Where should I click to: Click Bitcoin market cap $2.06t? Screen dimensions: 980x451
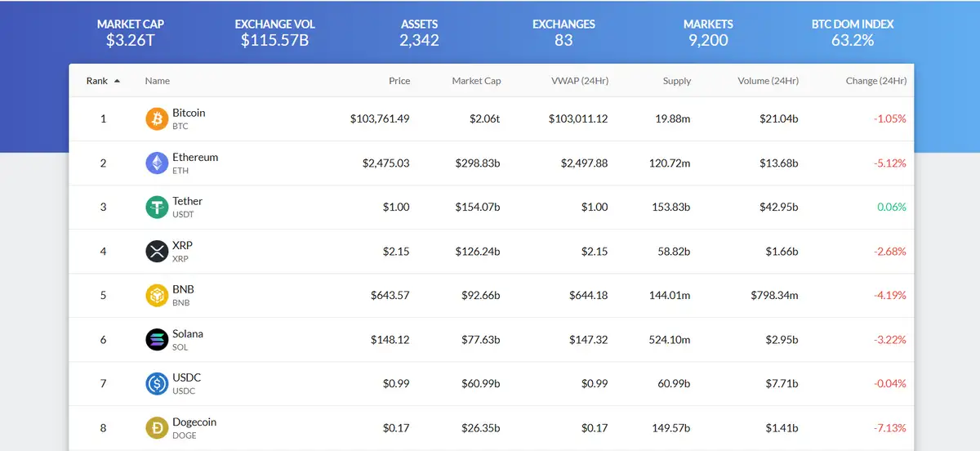484,118
